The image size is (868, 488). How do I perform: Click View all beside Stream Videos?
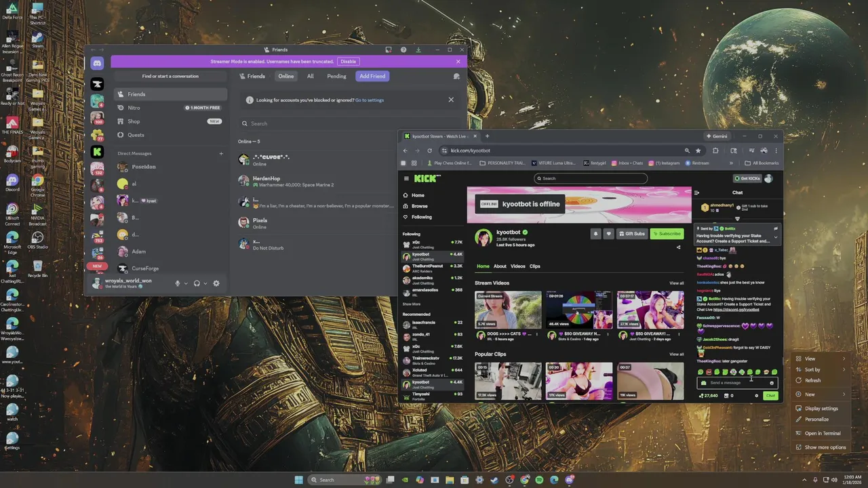[677, 283]
